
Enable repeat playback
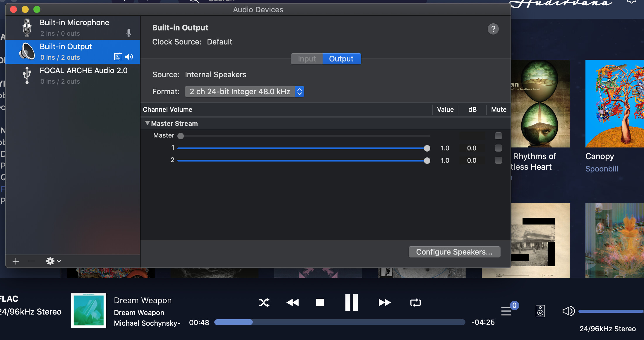(415, 303)
